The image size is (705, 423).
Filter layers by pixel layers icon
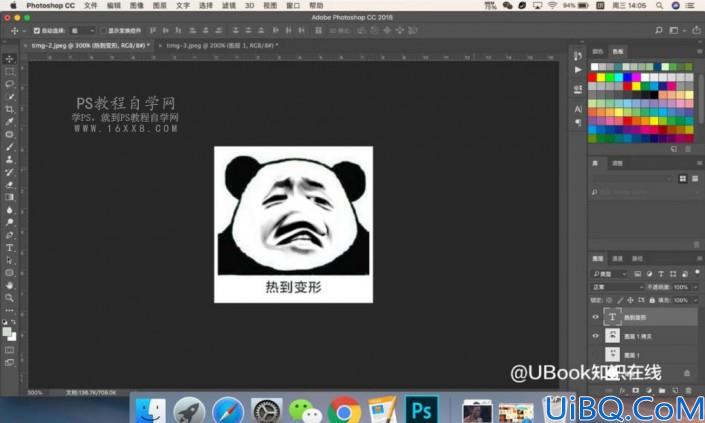click(638, 274)
